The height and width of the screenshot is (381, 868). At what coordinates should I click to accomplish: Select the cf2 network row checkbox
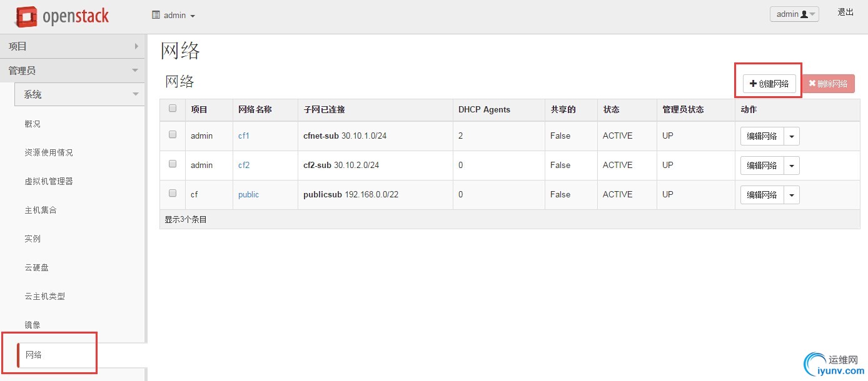click(173, 164)
